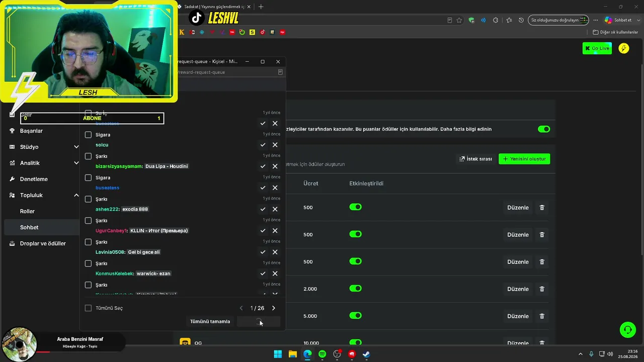
Task: Go to previous page of request queue
Action: pyautogui.click(x=241, y=308)
